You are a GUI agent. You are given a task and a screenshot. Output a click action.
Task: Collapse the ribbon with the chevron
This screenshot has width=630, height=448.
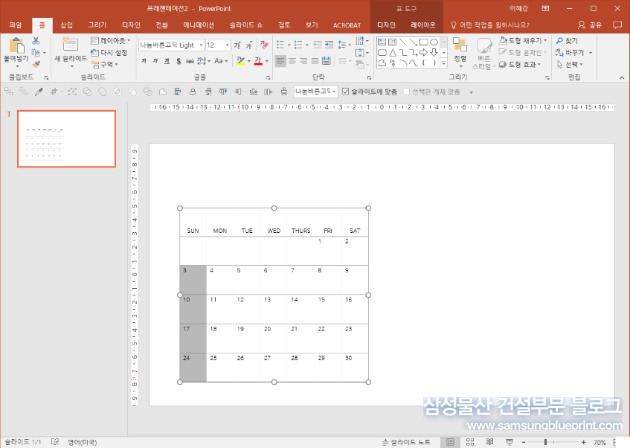[x=622, y=78]
